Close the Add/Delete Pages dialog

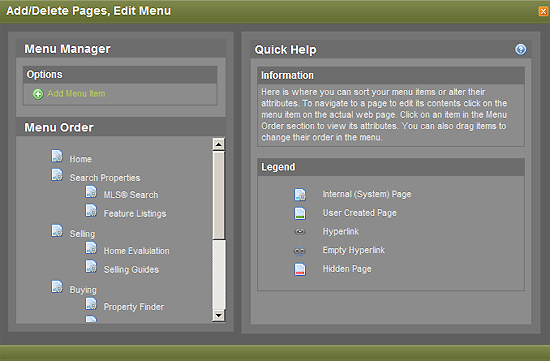tap(543, 11)
